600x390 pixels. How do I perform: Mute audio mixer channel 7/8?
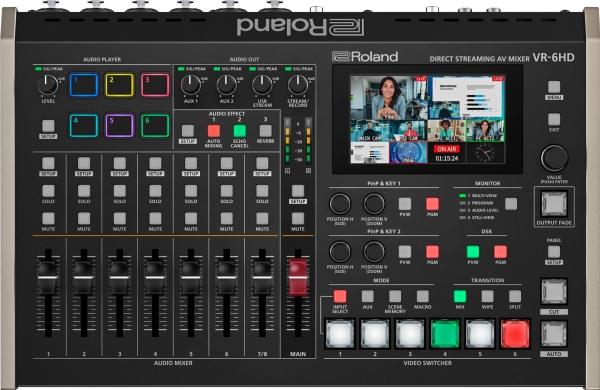click(262, 219)
